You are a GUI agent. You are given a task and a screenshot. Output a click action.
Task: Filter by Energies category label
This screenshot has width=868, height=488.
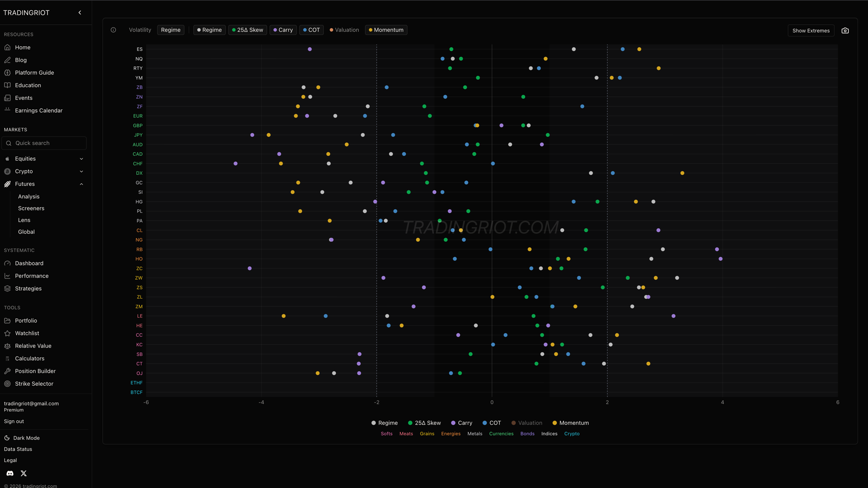450,434
